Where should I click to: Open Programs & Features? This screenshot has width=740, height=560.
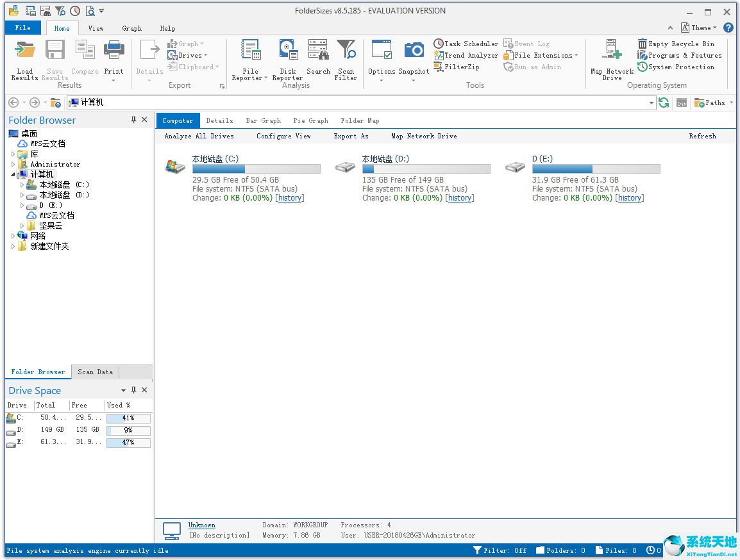(680, 55)
